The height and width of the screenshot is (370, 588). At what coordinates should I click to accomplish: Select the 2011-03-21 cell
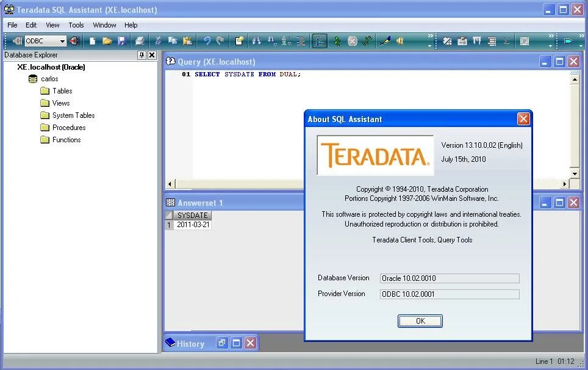click(192, 225)
